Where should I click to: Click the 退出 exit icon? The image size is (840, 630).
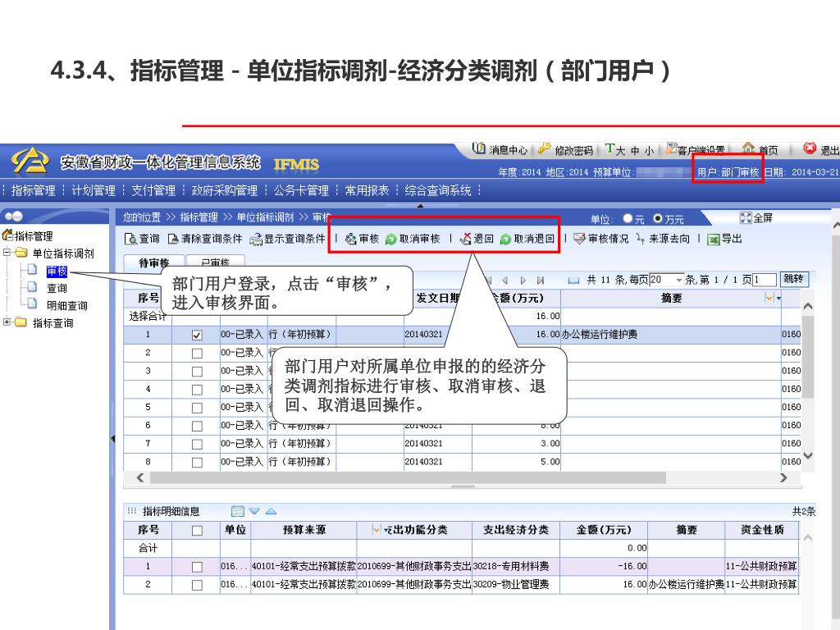(x=810, y=148)
